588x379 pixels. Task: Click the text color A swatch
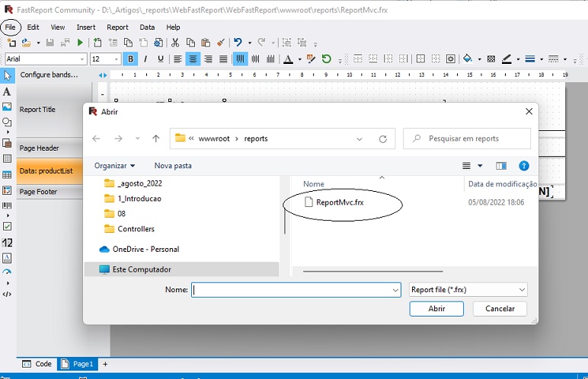[288, 59]
